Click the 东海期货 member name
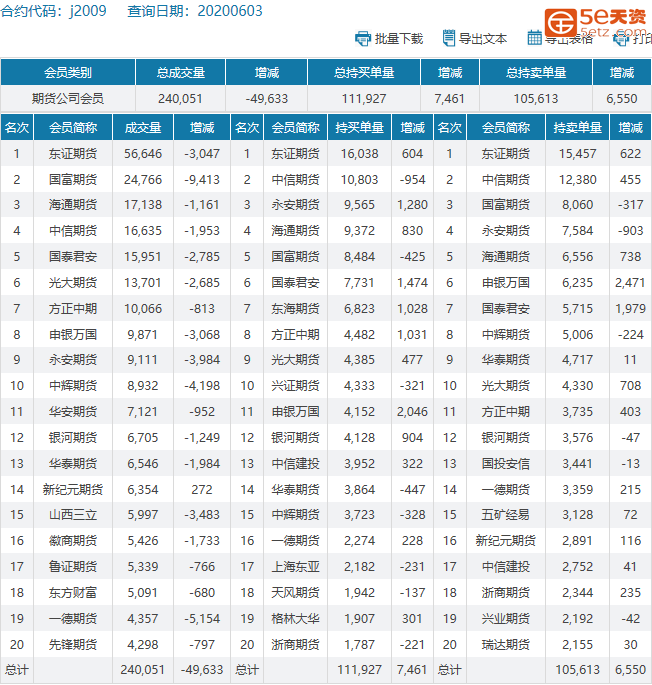 pyautogui.click(x=295, y=309)
